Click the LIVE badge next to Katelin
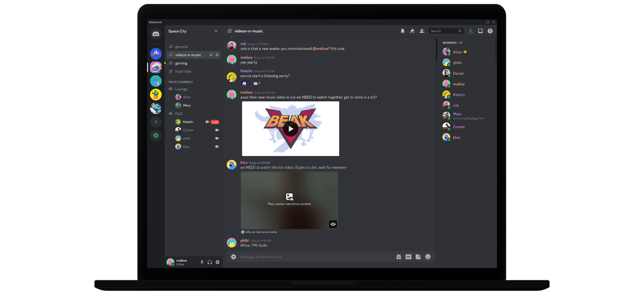 (215, 122)
